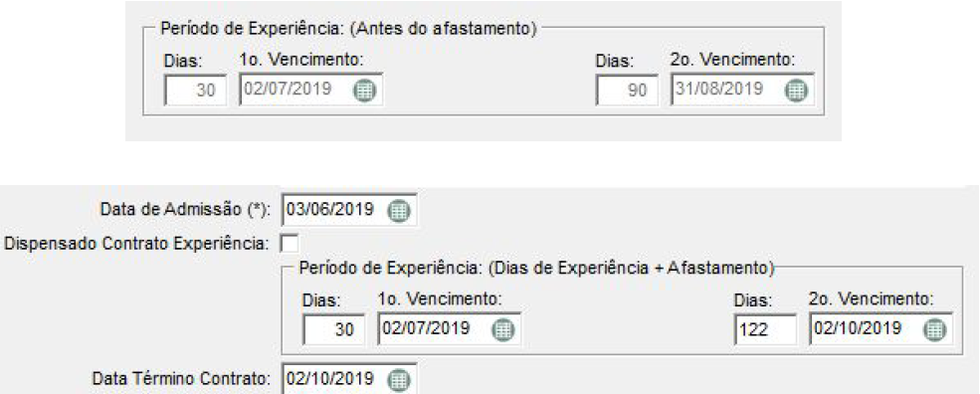Click the Data Término Contrato date field
The height and width of the screenshot is (394, 980).
point(349,378)
